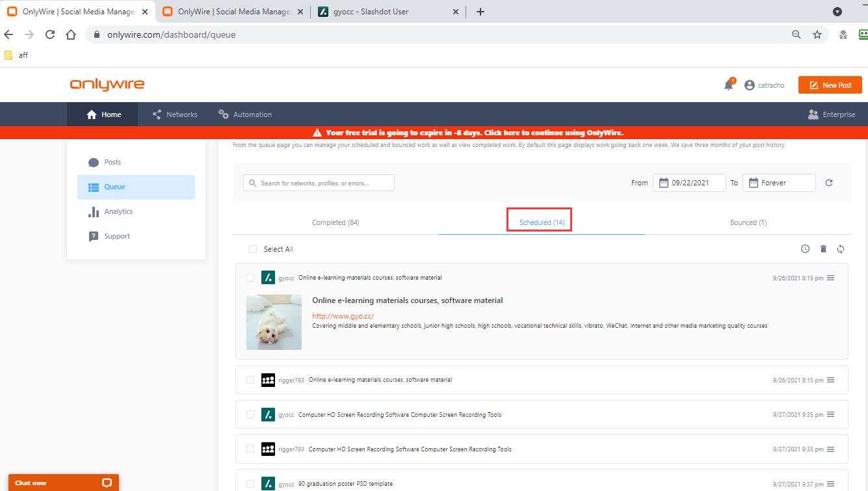Switch to the Bounced (1) tab
868x491 pixels.
748,222
